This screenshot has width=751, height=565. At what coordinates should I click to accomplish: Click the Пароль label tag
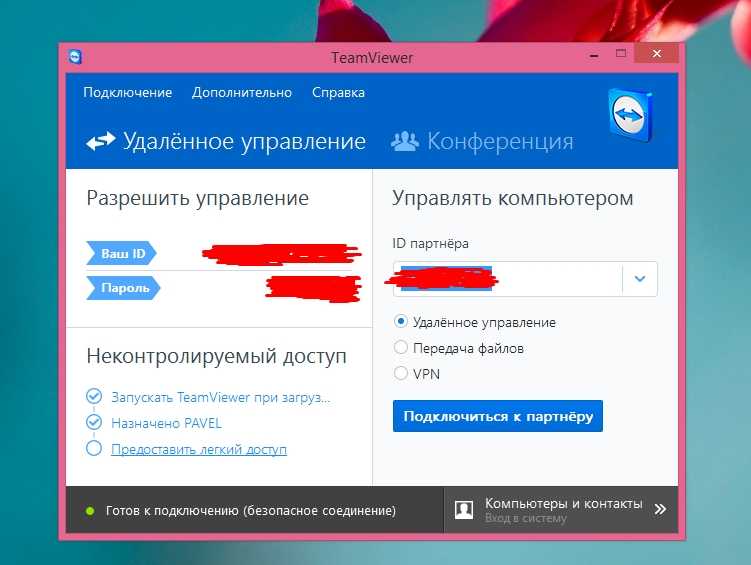point(124,288)
